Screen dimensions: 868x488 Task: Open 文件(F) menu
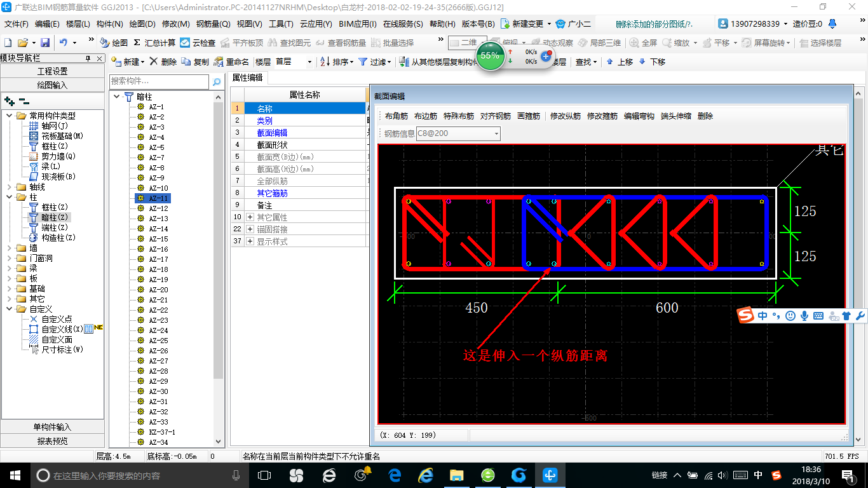click(x=17, y=24)
